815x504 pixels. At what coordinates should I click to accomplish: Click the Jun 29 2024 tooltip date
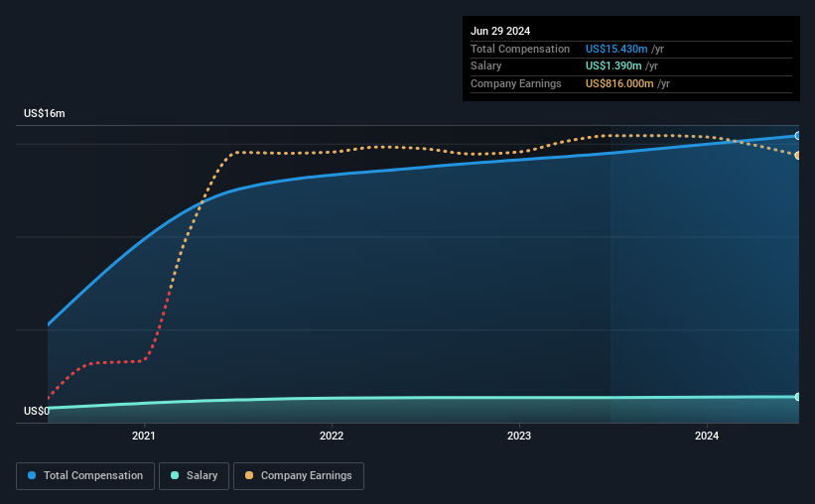[x=500, y=31]
